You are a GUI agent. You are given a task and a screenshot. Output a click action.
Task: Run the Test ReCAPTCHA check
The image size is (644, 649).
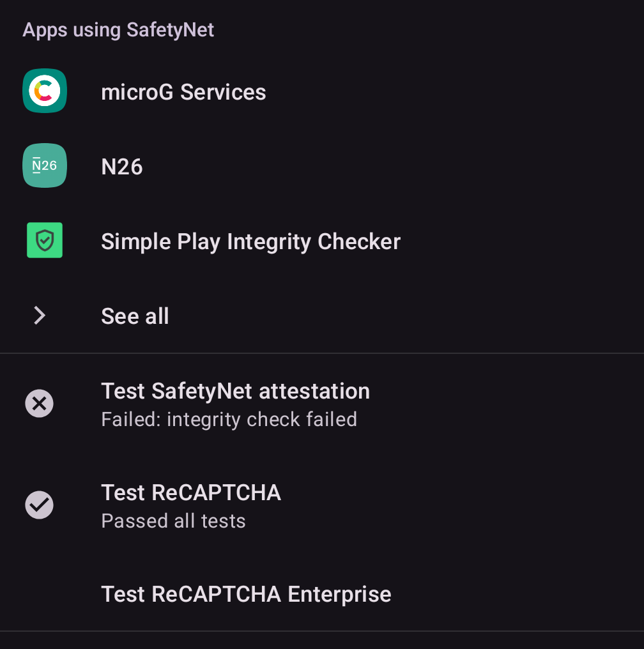191,493
